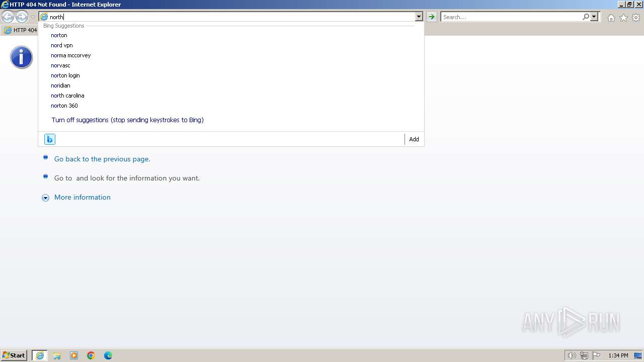
Task: Click the volume speaker tray icon
Action: point(572,355)
